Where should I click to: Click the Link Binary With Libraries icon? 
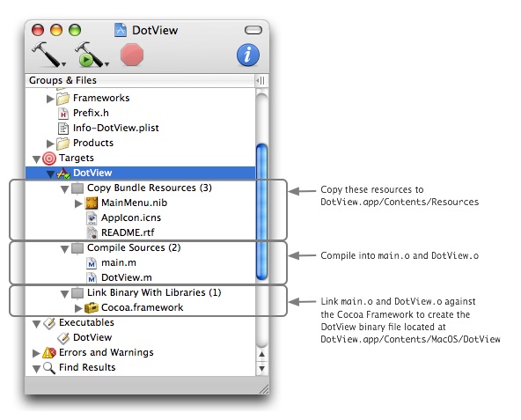pyautogui.click(x=77, y=293)
